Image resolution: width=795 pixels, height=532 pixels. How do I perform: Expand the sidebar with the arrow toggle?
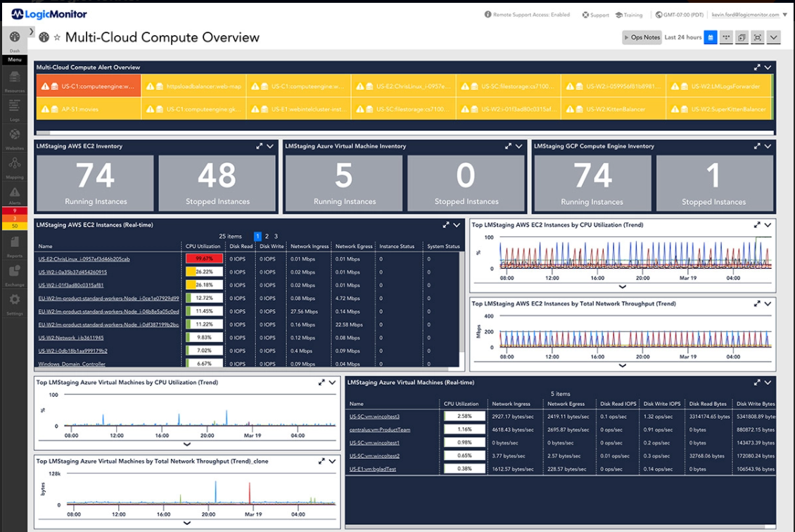(32, 32)
